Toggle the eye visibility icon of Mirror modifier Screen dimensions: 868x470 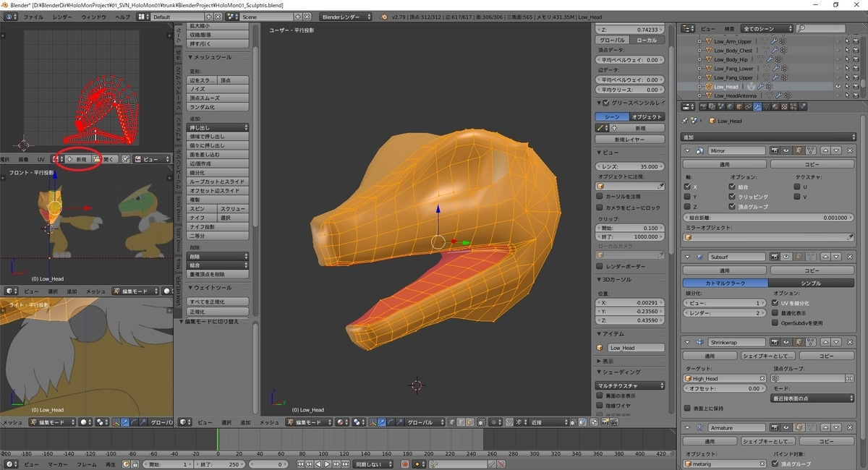tap(786, 150)
